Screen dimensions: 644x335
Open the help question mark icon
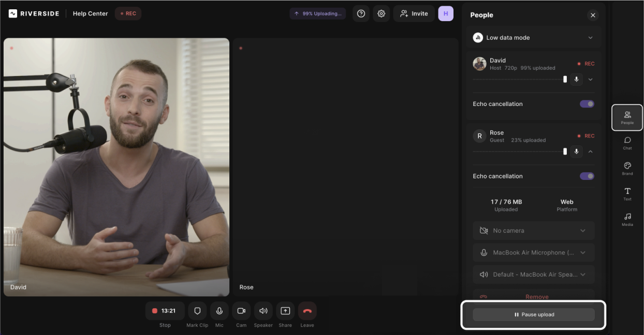pos(361,14)
